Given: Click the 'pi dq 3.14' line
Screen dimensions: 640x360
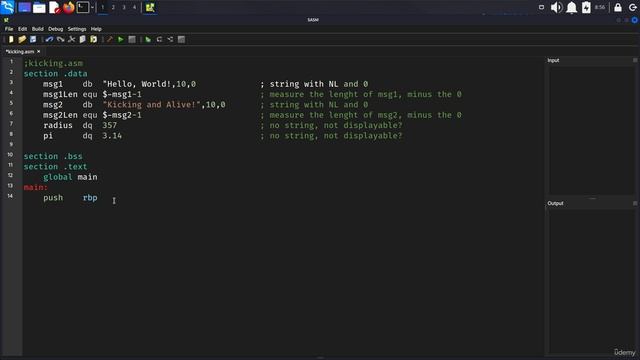Looking at the screenshot, I should pos(82,136).
